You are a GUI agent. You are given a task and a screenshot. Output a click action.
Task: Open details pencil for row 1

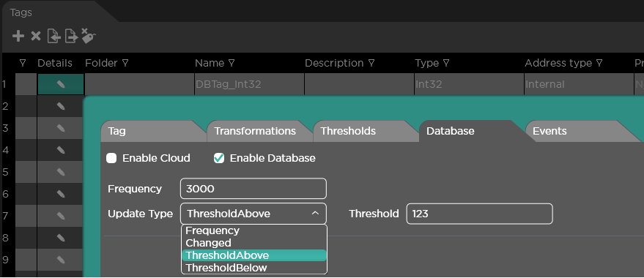(61, 84)
